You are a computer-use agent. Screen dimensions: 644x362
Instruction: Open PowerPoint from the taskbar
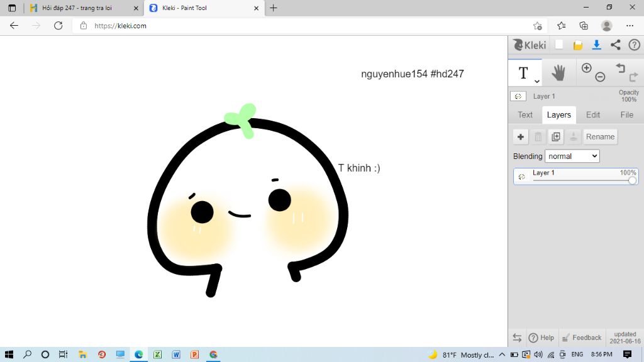coord(195,354)
